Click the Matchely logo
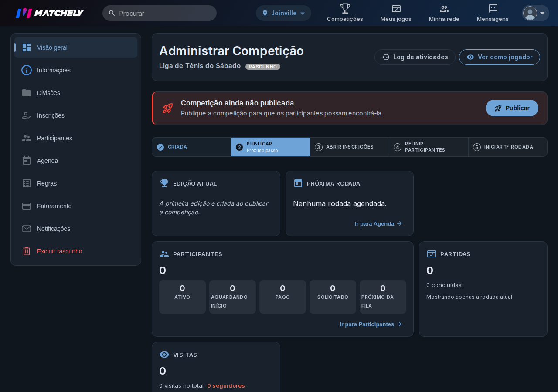Viewport: 558px width, 392px height. click(50, 13)
